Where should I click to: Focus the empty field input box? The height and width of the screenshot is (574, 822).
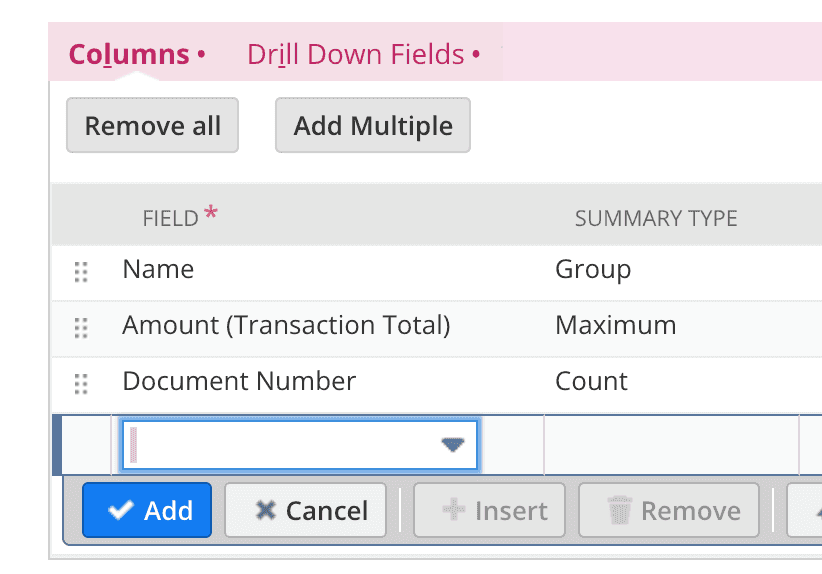click(299, 445)
